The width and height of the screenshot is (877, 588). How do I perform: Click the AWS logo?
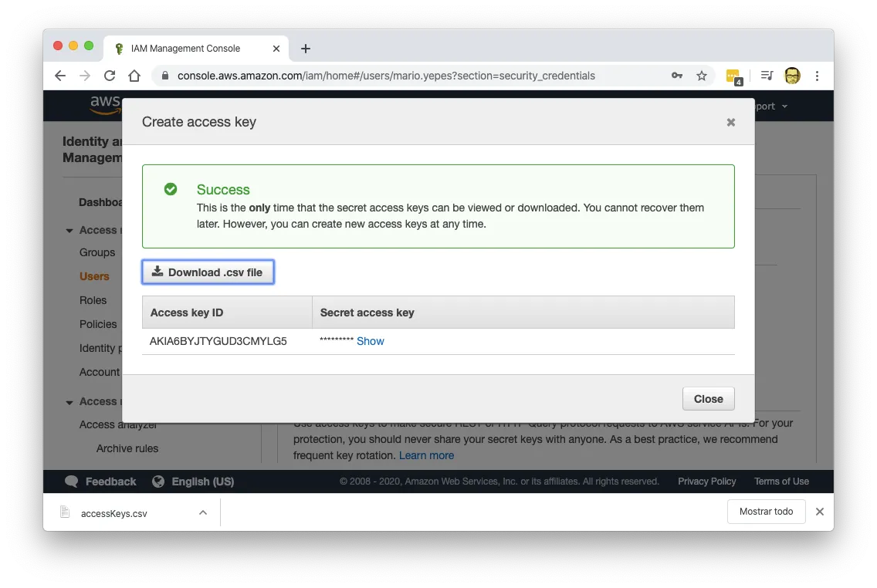(105, 104)
